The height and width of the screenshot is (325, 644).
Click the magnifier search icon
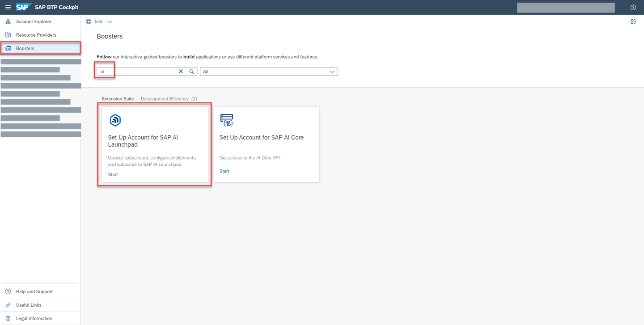[x=191, y=72]
